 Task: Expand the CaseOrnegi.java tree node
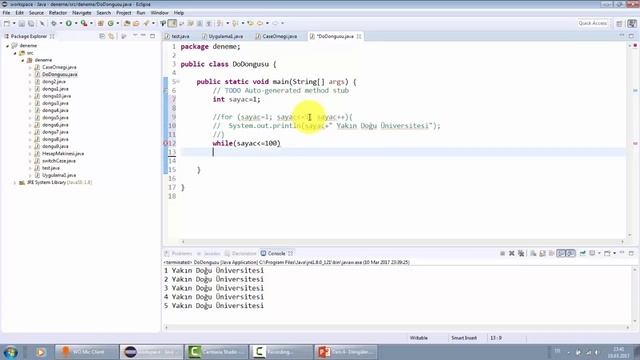[x=30, y=67]
